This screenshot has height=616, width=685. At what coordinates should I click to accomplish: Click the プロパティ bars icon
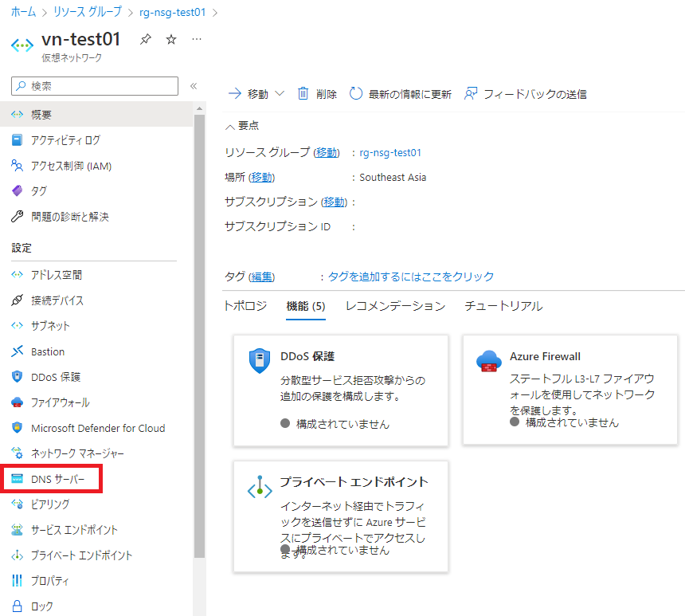17,581
